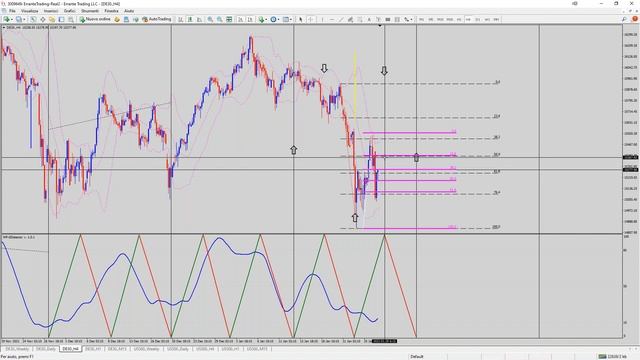Select the crosshair cursor tool

tap(311, 19)
